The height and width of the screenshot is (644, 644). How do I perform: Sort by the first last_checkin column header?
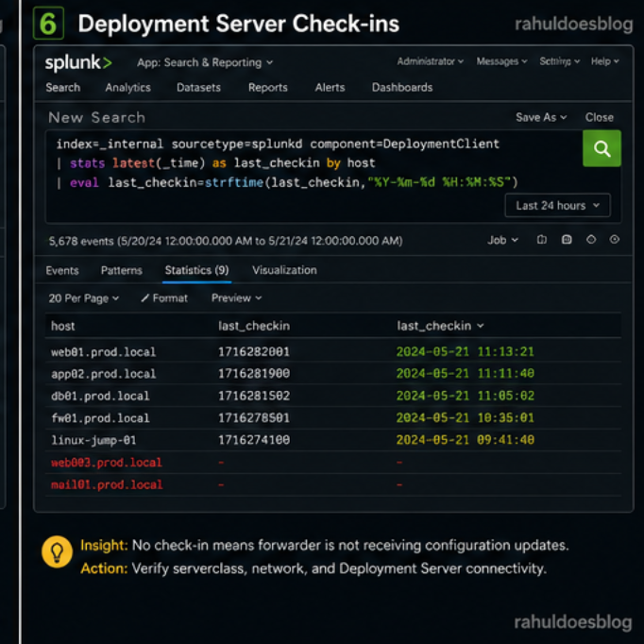pyautogui.click(x=254, y=326)
